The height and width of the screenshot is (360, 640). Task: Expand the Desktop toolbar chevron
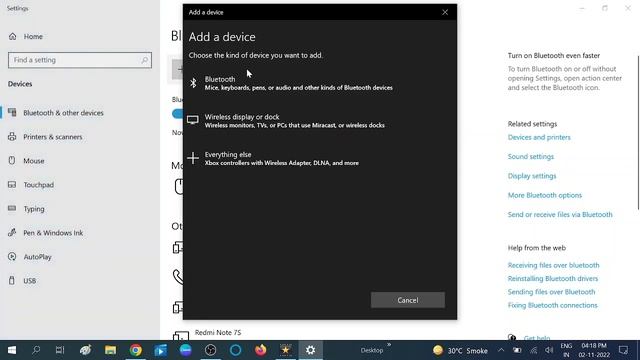[389, 345]
